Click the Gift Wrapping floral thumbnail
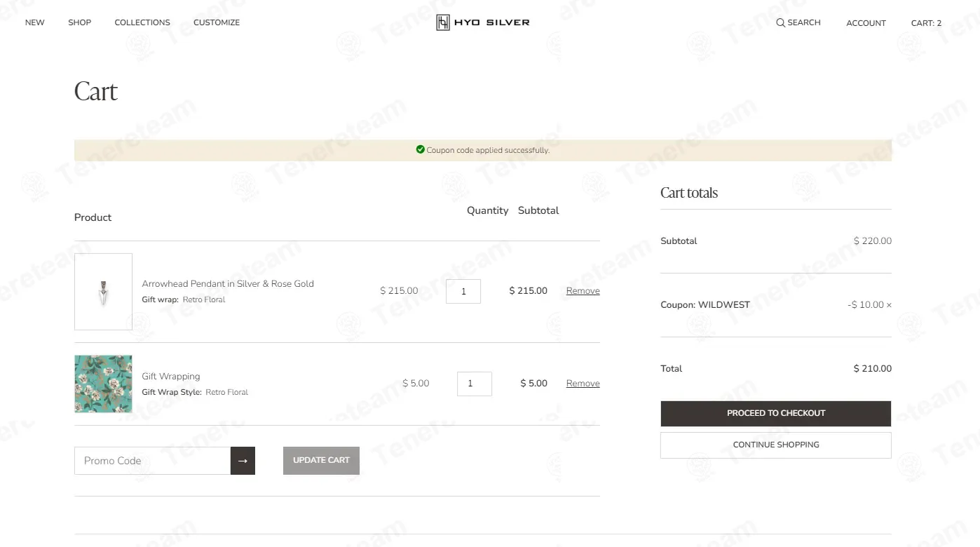 pyautogui.click(x=103, y=384)
